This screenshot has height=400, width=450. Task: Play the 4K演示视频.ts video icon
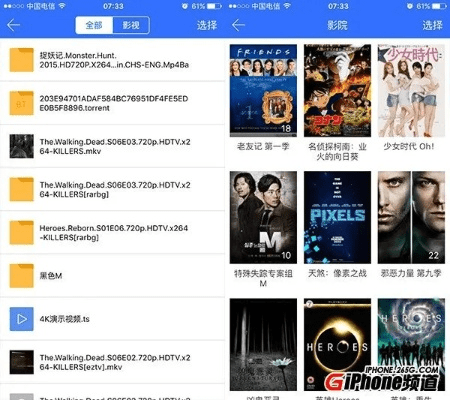(21, 319)
